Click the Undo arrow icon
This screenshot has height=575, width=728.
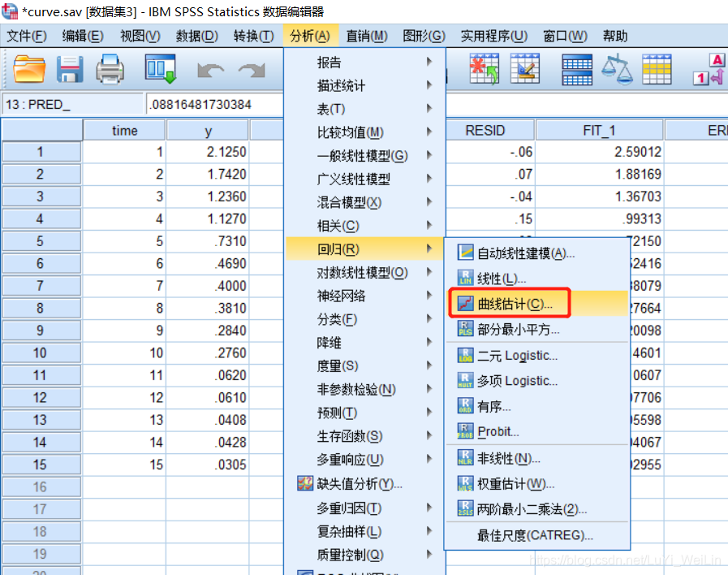[x=210, y=71]
